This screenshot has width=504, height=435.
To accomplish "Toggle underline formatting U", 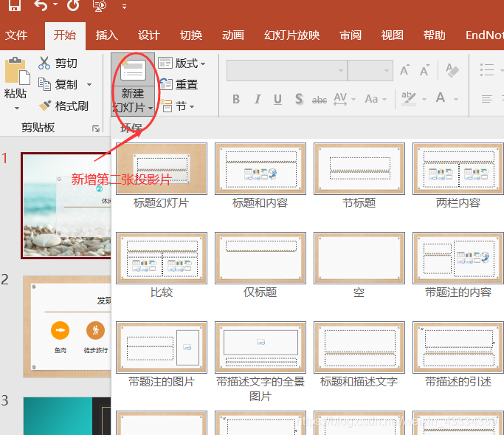I will pos(277,99).
